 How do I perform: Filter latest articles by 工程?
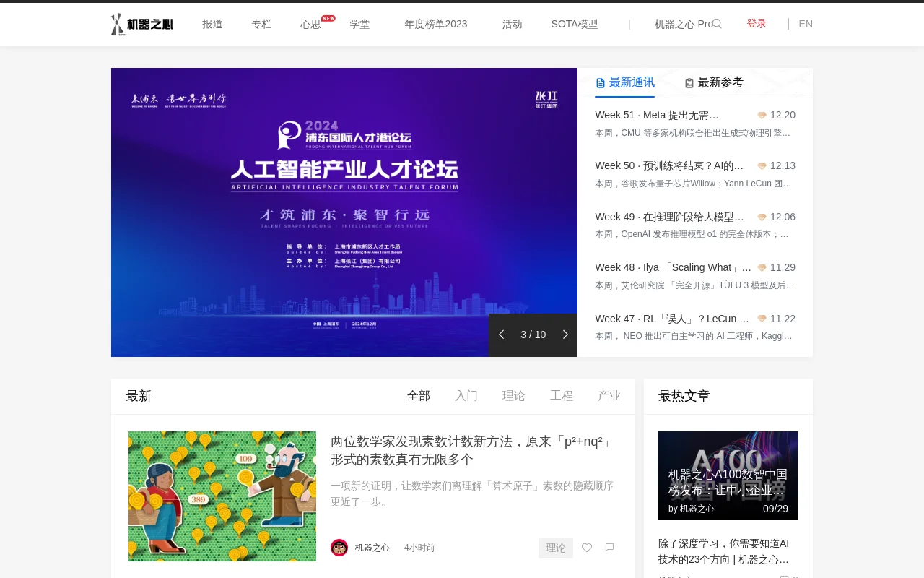click(x=562, y=396)
